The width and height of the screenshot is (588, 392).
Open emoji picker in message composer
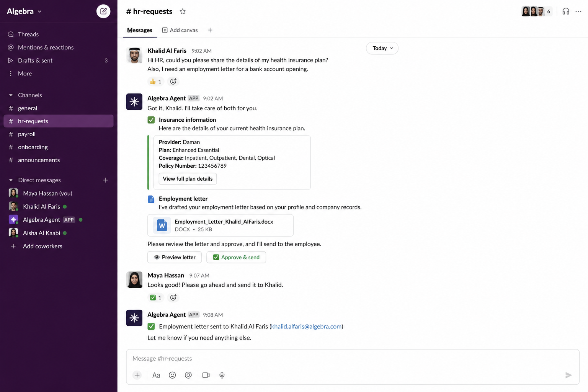point(172,375)
